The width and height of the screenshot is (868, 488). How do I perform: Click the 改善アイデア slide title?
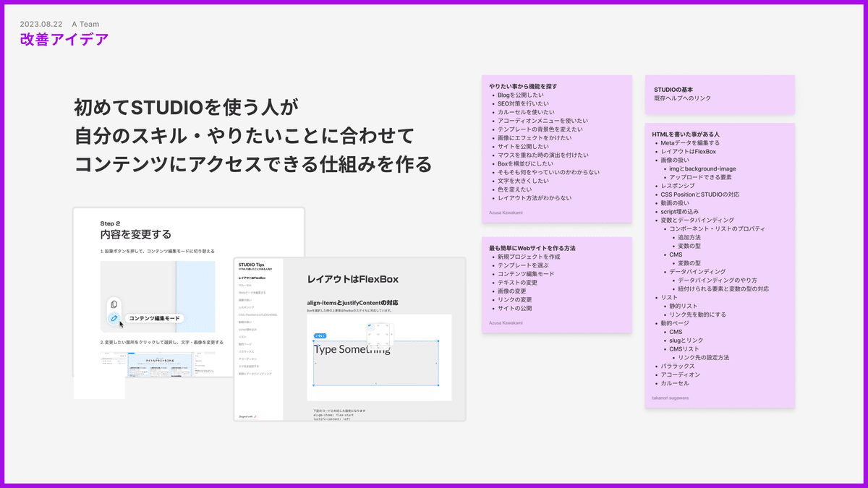[64, 39]
